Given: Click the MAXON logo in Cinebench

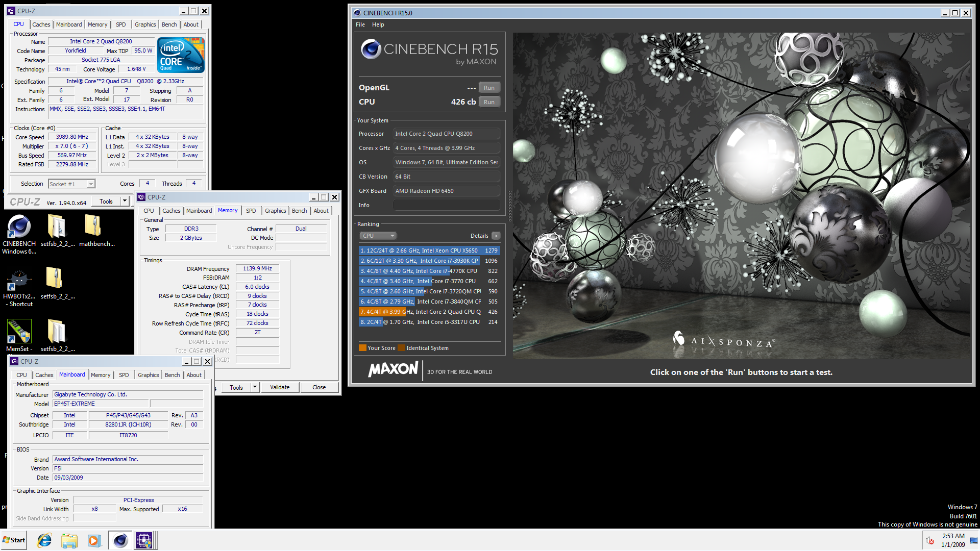Looking at the screenshot, I should (393, 369).
